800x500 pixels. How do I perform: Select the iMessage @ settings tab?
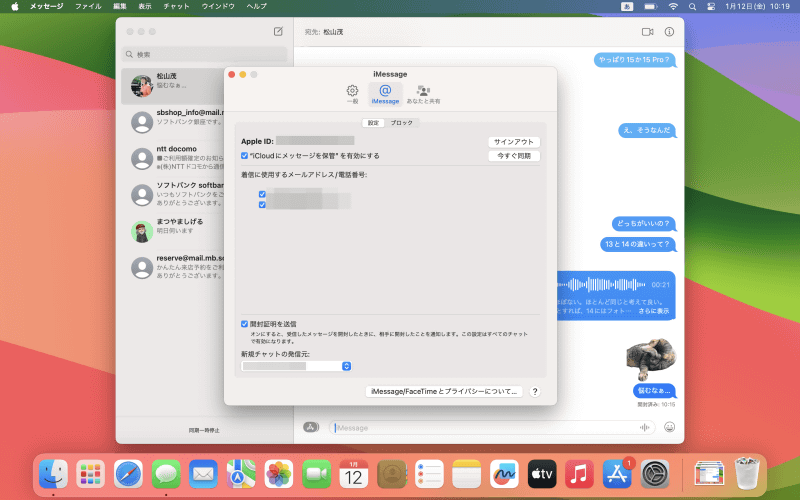385,94
